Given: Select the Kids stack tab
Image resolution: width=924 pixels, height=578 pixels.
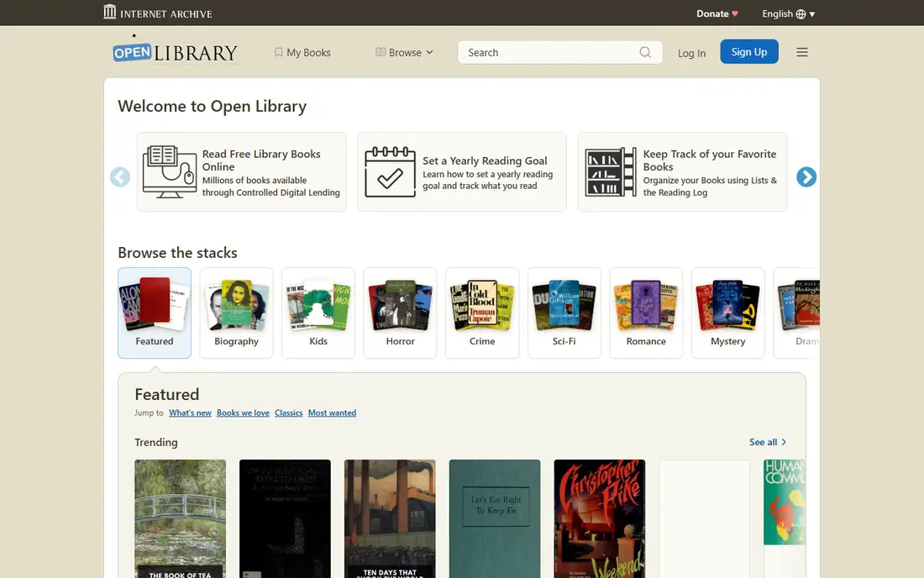Looking at the screenshot, I should tap(318, 313).
